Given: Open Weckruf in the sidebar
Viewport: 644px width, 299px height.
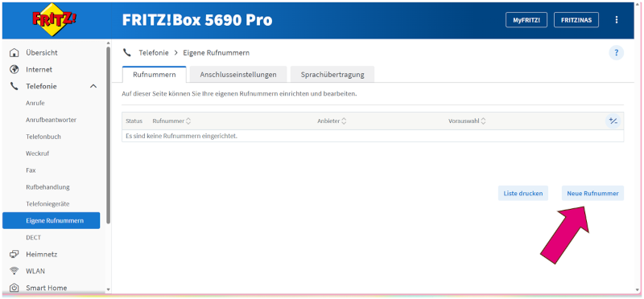Looking at the screenshot, I should [x=37, y=154].
